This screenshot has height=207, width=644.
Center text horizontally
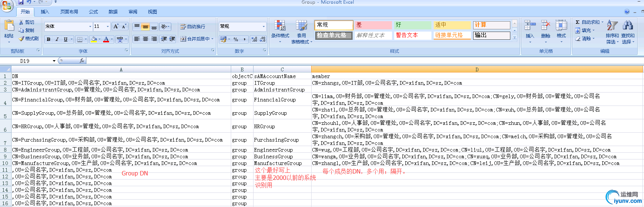tap(146, 39)
